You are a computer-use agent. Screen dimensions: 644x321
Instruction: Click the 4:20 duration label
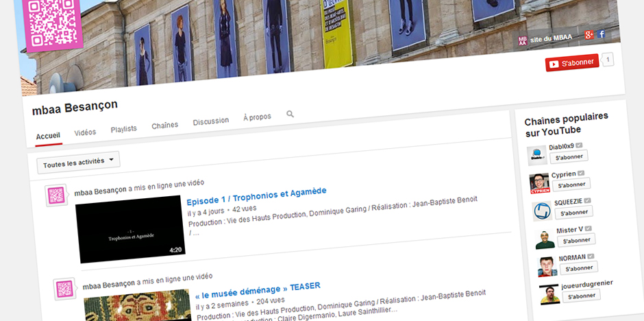pyautogui.click(x=175, y=250)
